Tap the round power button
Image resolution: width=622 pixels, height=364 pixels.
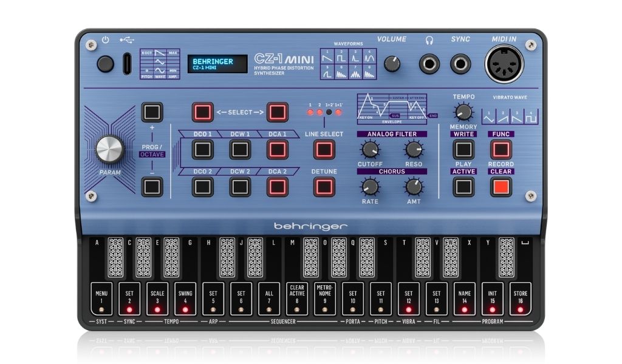pyautogui.click(x=106, y=64)
